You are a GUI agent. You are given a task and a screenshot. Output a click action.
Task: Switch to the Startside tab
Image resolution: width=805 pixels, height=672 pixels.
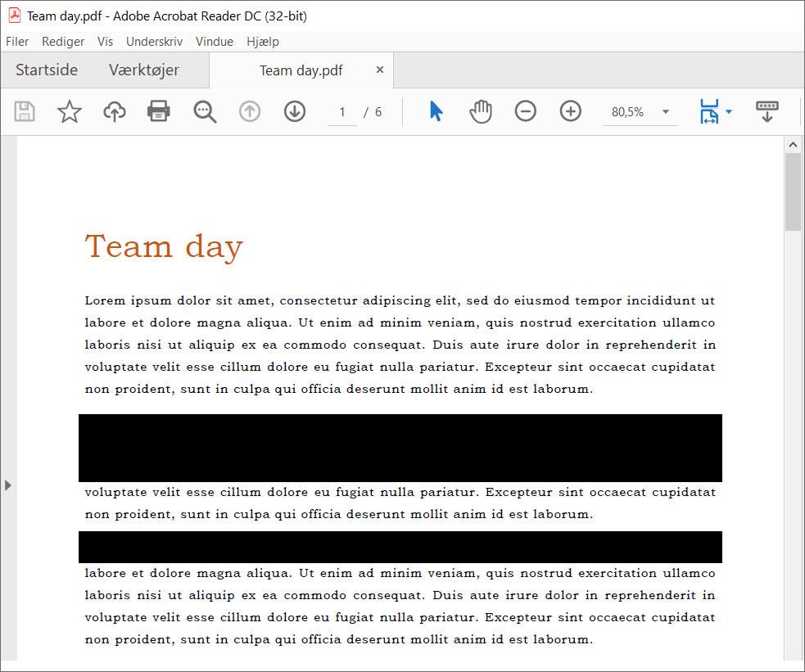47,70
